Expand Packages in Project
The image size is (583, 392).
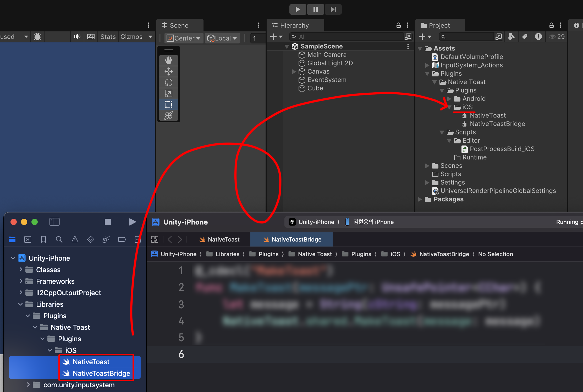click(x=420, y=199)
